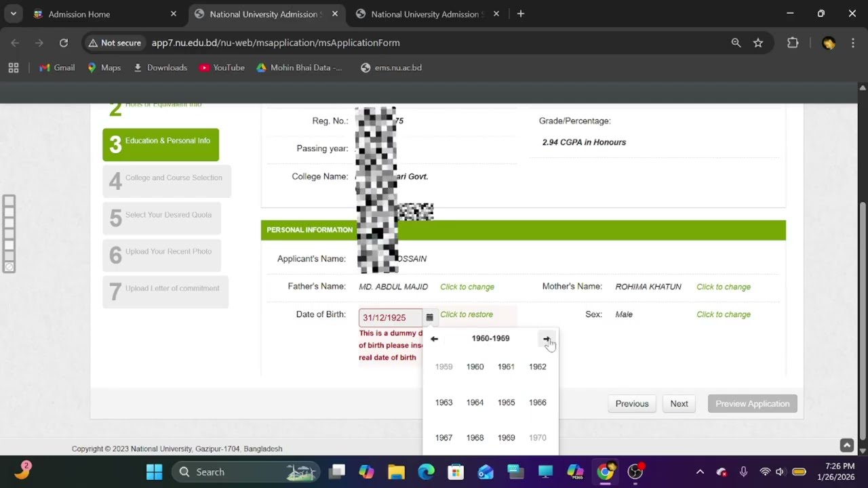Screen dimensions: 868x488
Task: Open step 7 Upload Letter of commitment
Action: [x=165, y=292]
